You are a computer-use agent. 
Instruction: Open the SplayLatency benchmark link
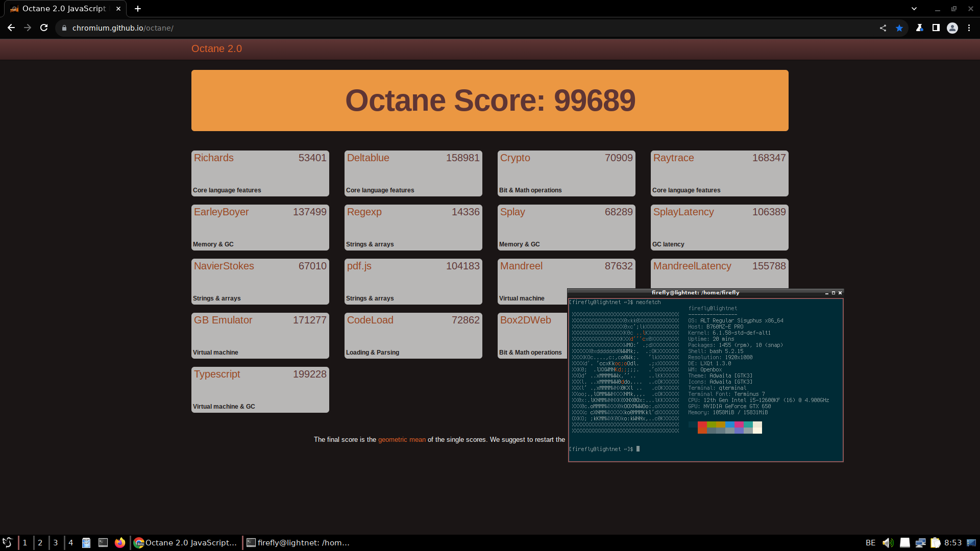tap(683, 212)
